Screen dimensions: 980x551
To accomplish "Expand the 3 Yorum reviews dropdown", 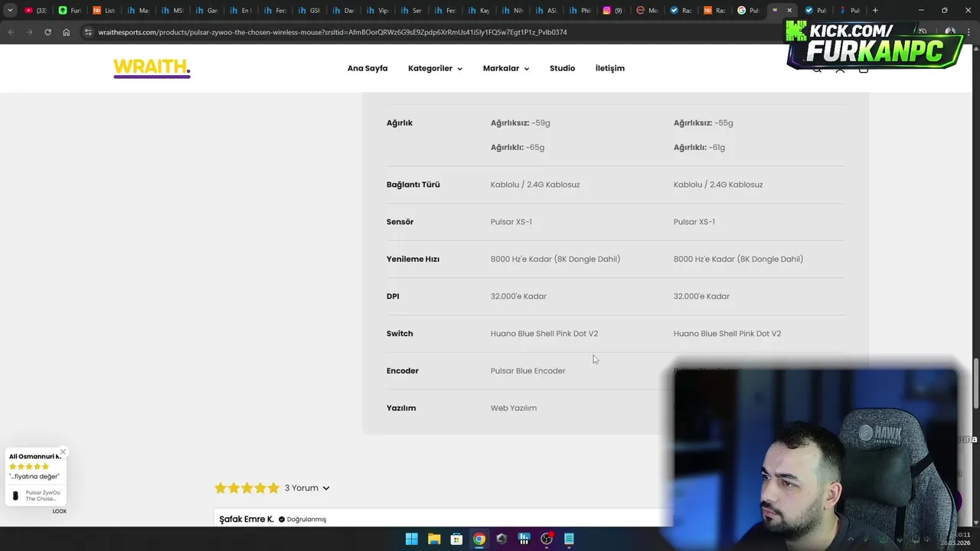I will click(307, 487).
